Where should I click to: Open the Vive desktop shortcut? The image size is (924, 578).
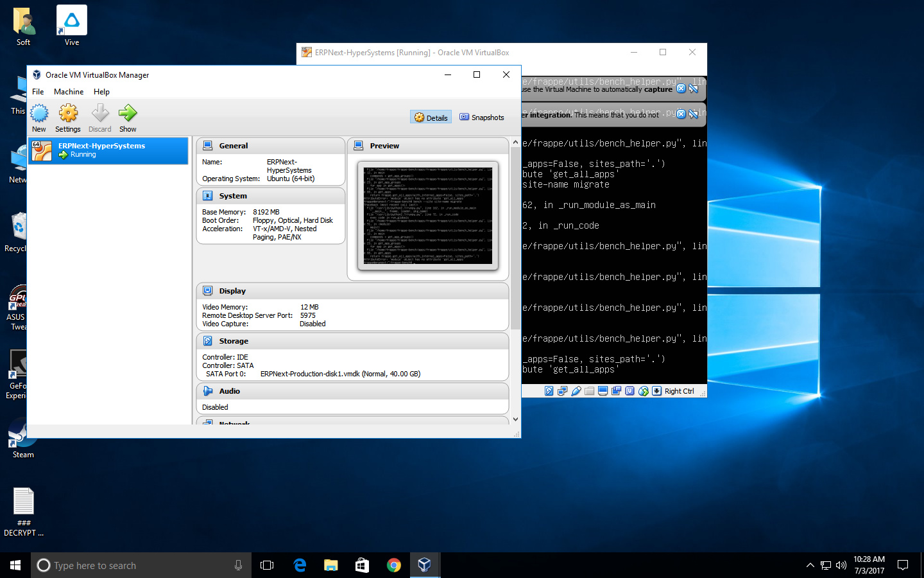72,26
